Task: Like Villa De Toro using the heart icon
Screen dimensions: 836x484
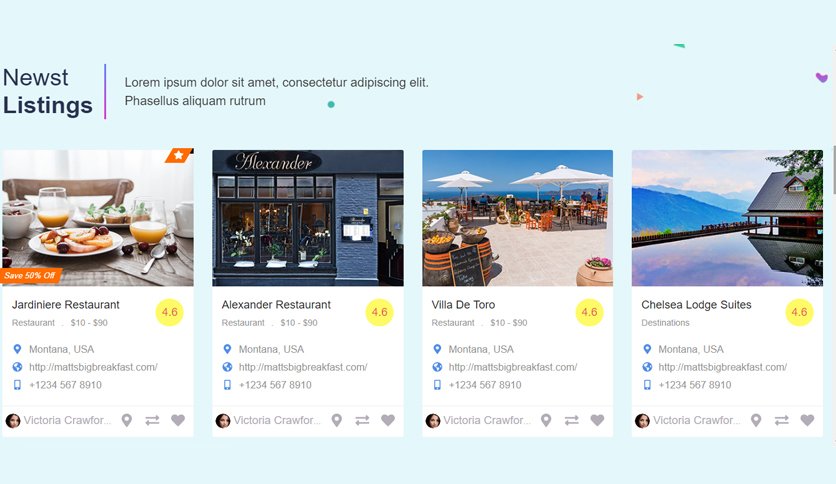Action: coord(598,421)
